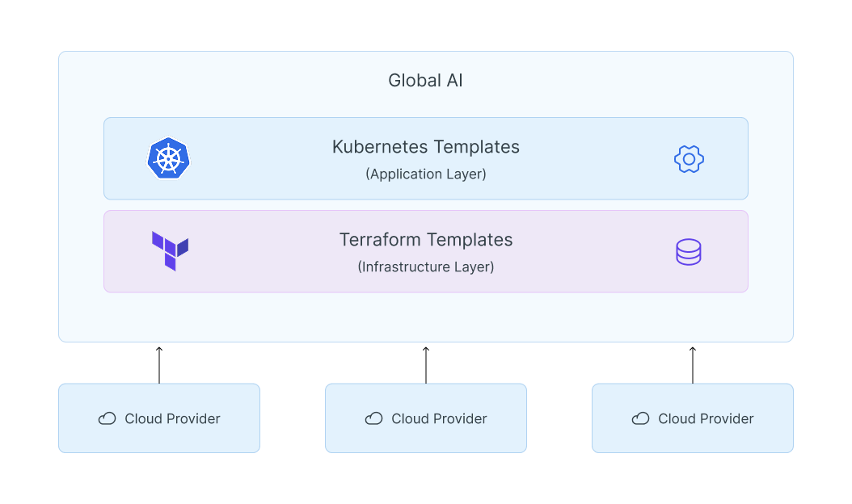This screenshot has height=504, width=852.
Task: Collapse the Global AI container
Action: pos(426,80)
